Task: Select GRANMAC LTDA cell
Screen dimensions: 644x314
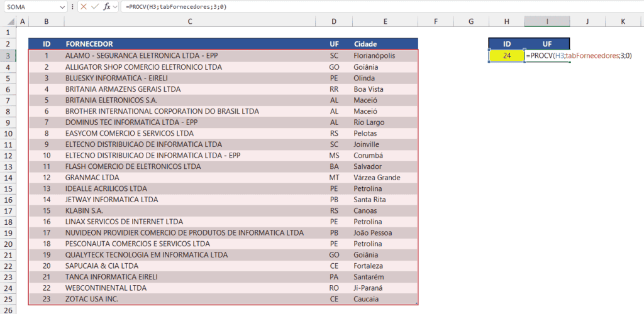Action: pos(190,178)
